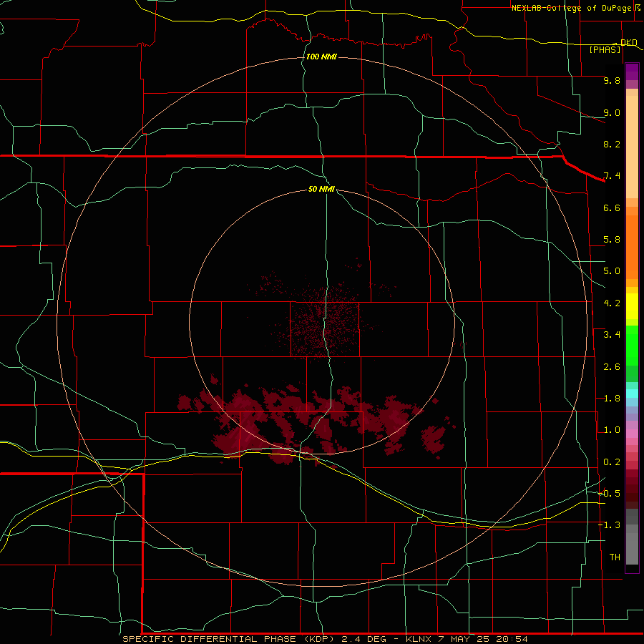Click the 6.6 value on color scale
The height and width of the screenshot is (644, 644).
coord(612,208)
